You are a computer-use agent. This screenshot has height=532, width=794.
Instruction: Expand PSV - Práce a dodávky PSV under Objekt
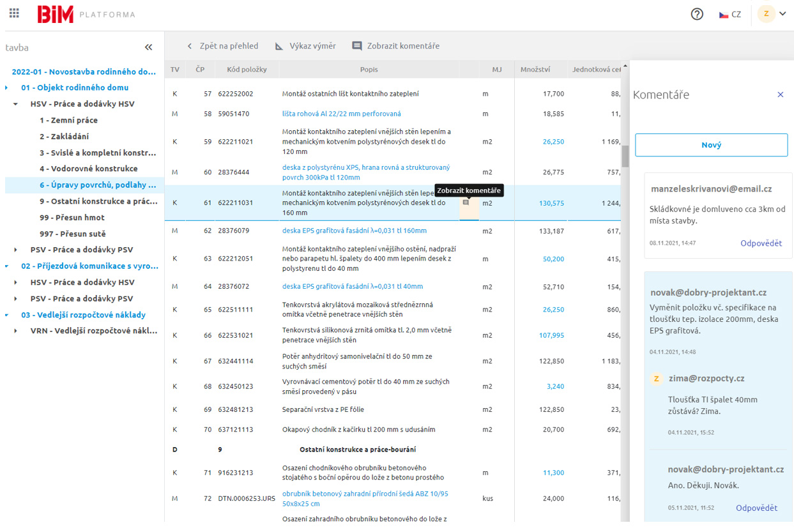(x=16, y=250)
